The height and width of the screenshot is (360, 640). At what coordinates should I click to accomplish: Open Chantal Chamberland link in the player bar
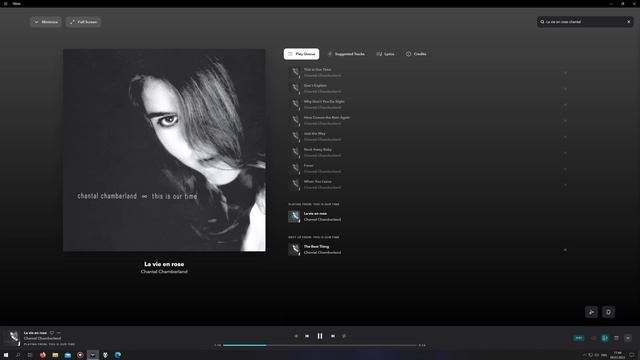42,338
